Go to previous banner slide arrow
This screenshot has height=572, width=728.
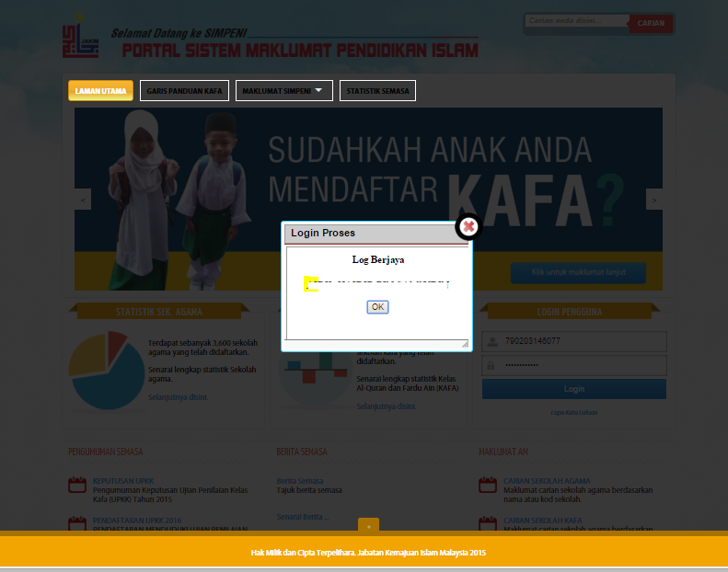83,200
